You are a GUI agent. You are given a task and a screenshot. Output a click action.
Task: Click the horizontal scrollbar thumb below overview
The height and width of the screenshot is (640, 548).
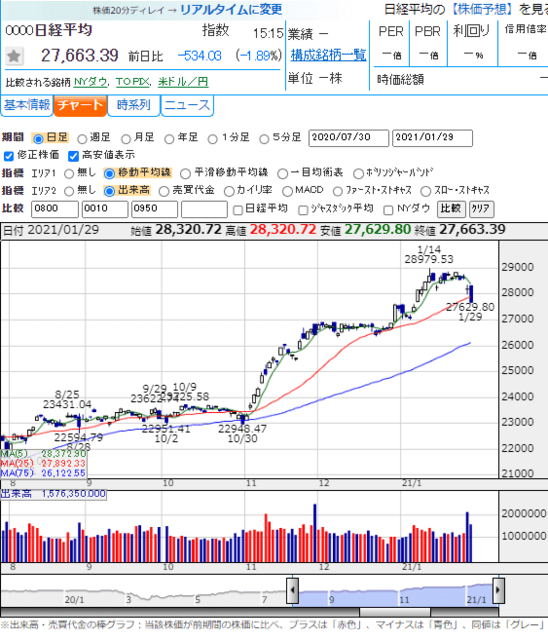[395, 612]
